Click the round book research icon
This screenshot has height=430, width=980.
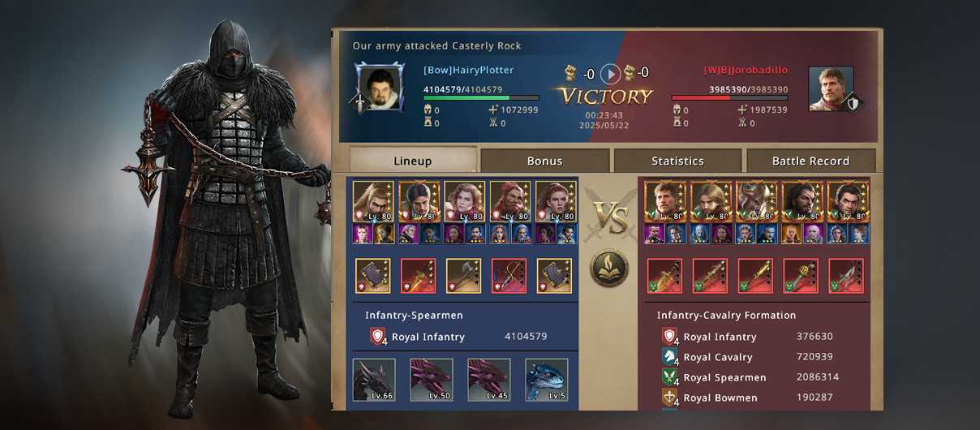pos(608,270)
